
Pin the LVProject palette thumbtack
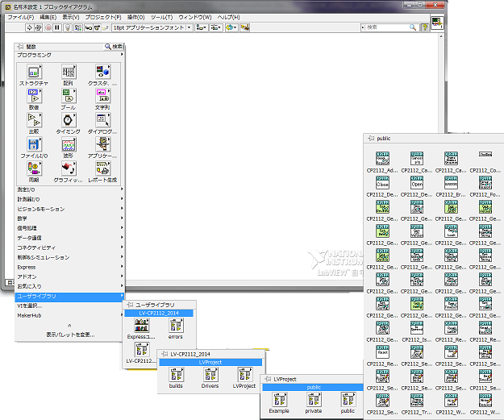coord(268,379)
